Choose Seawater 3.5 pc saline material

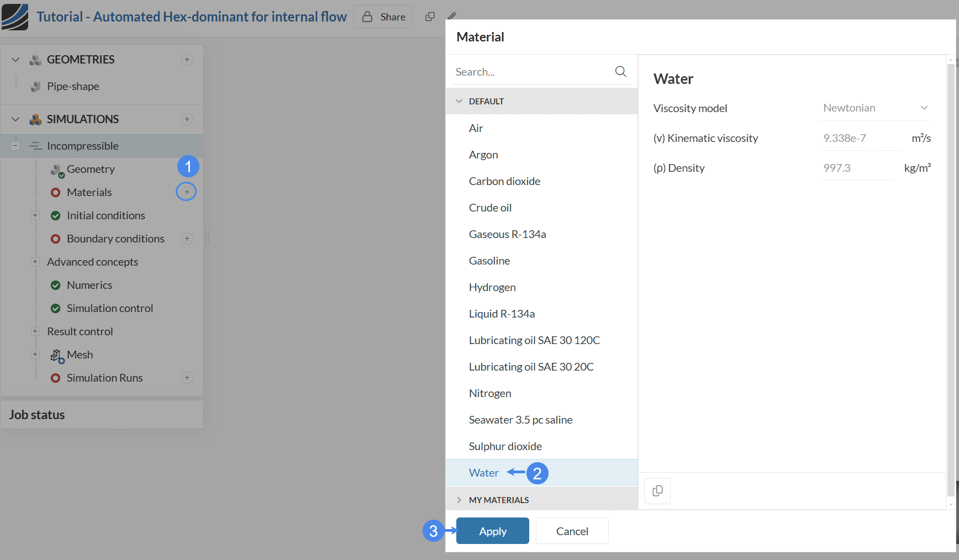tap(520, 420)
